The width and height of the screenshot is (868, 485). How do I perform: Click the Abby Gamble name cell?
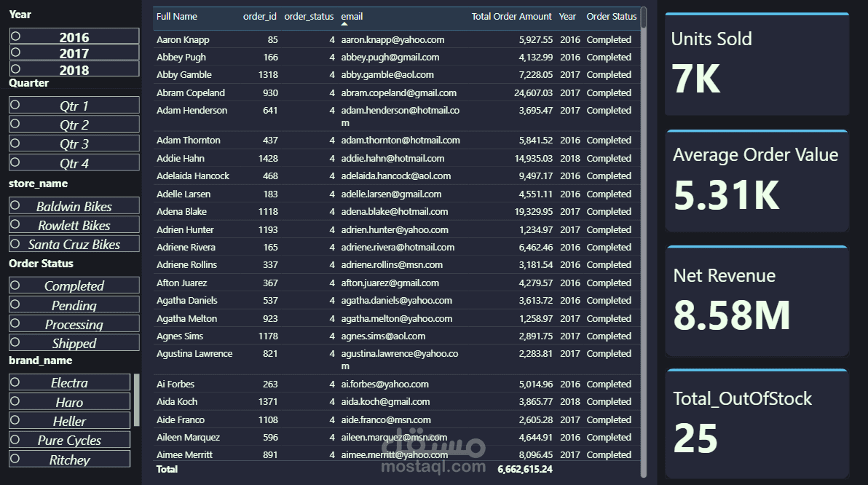(x=184, y=75)
